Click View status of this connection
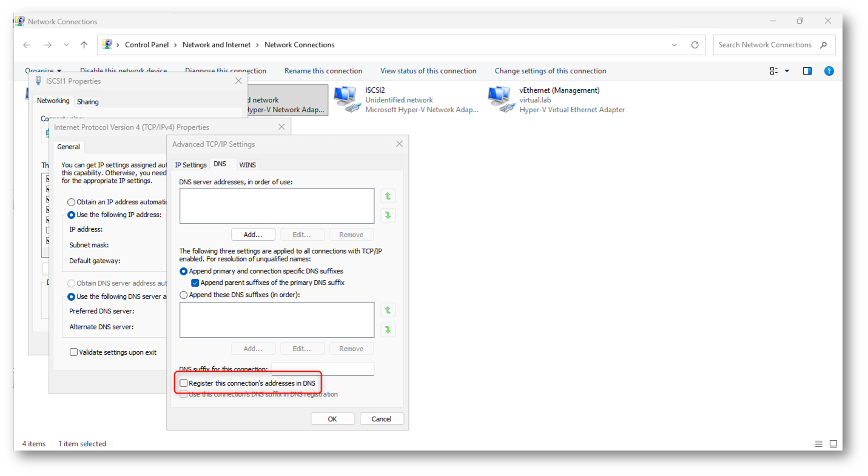Viewport: 868px width, 476px height. [x=428, y=71]
